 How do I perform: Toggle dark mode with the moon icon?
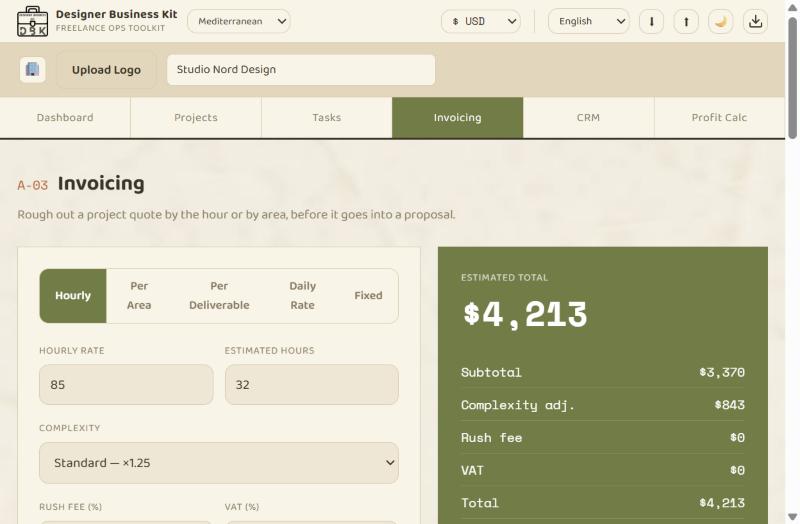[x=721, y=21]
